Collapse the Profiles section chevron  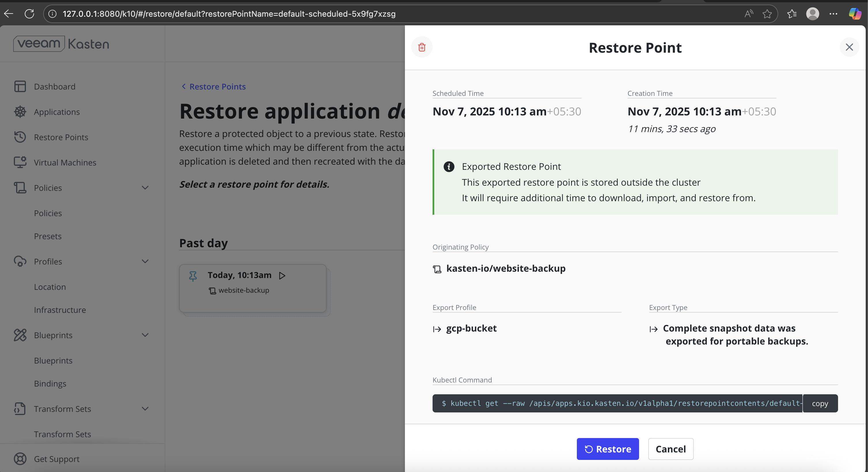tap(145, 261)
